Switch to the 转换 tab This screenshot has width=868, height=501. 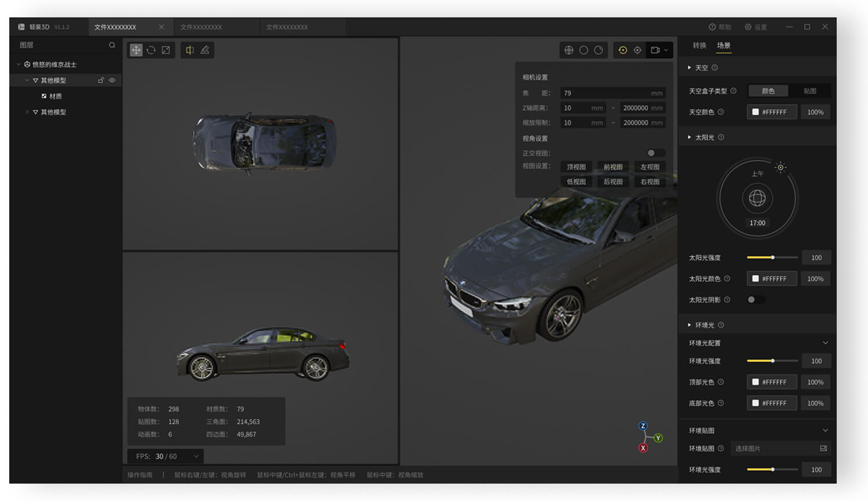pyautogui.click(x=699, y=45)
